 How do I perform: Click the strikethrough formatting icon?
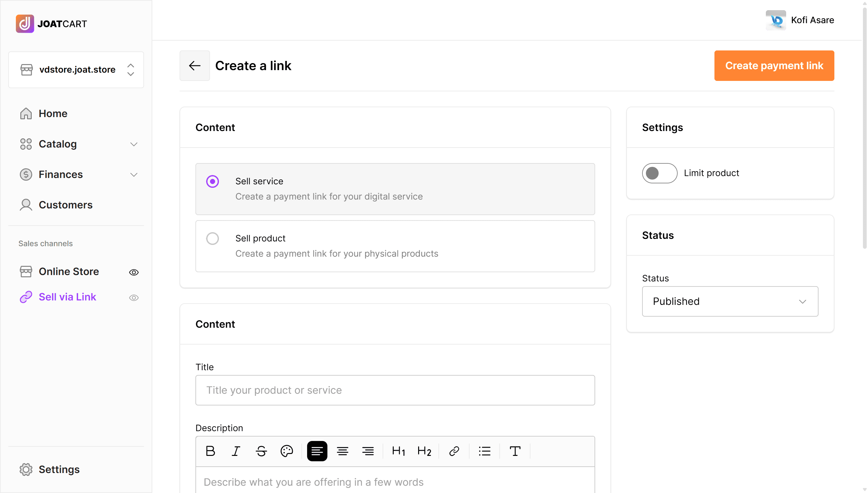[261, 451]
